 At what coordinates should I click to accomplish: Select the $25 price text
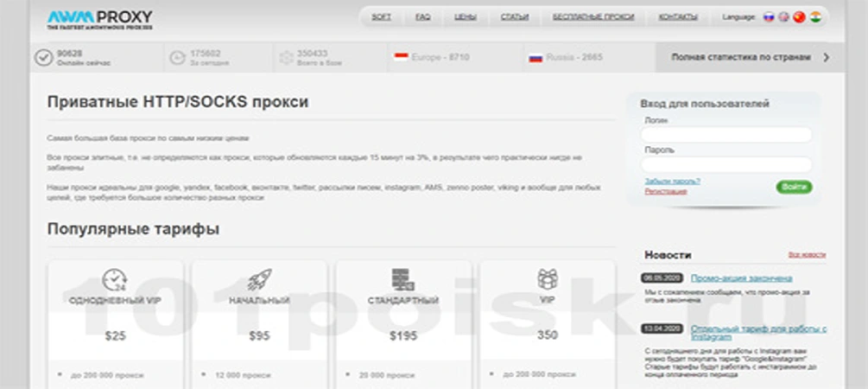pos(115,335)
